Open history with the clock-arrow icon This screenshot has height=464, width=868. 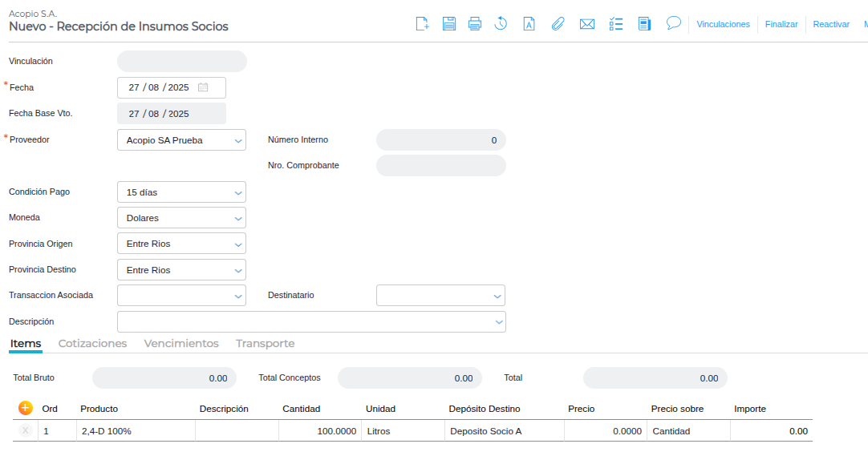[501, 24]
